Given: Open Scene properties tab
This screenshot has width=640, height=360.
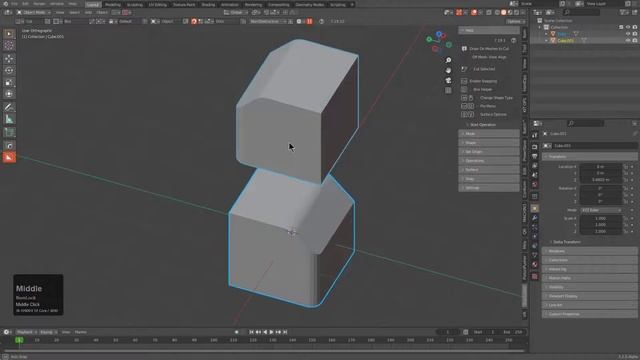Looking at the screenshot, I should pos(535,175).
